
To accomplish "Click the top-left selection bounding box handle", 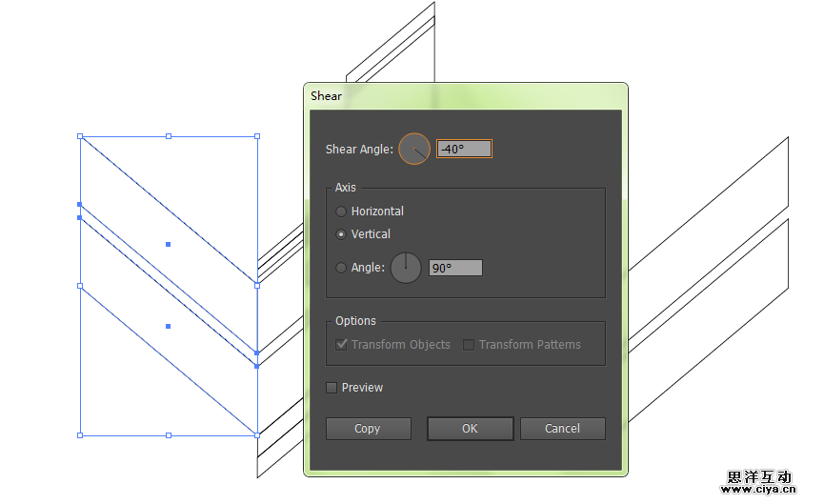I will [x=80, y=136].
